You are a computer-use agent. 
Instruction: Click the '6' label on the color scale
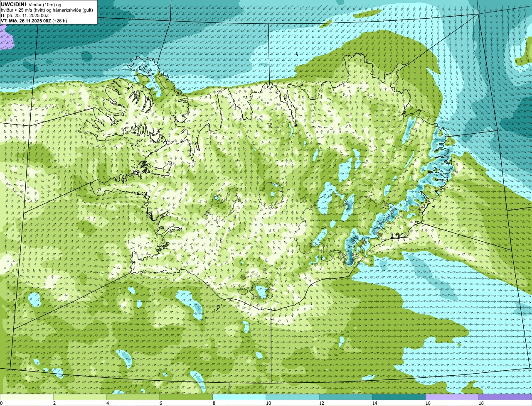[x=161, y=403]
